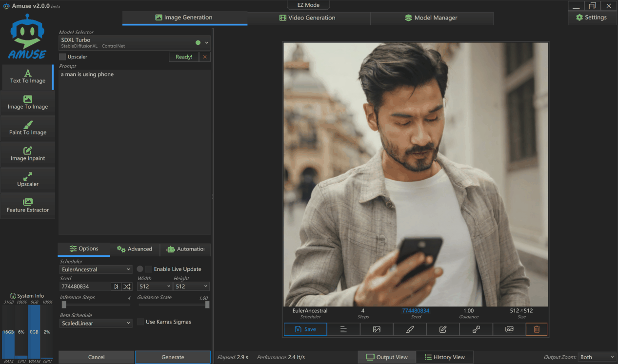618x364 pixels.
Task: Switch to the Video Generation tab
Action: pyautogui.click(x=308, y=18)
